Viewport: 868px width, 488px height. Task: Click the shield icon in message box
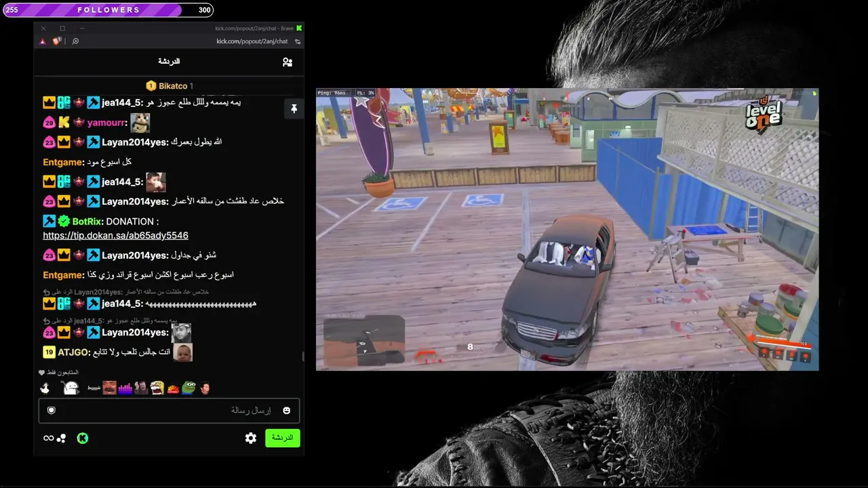tap(51, 410)
